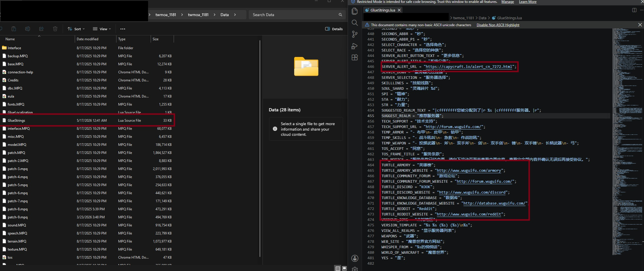The image size is (644, 271).
Task: Click the warning triangle icon in unicode banner
Action: coord(367,25)
